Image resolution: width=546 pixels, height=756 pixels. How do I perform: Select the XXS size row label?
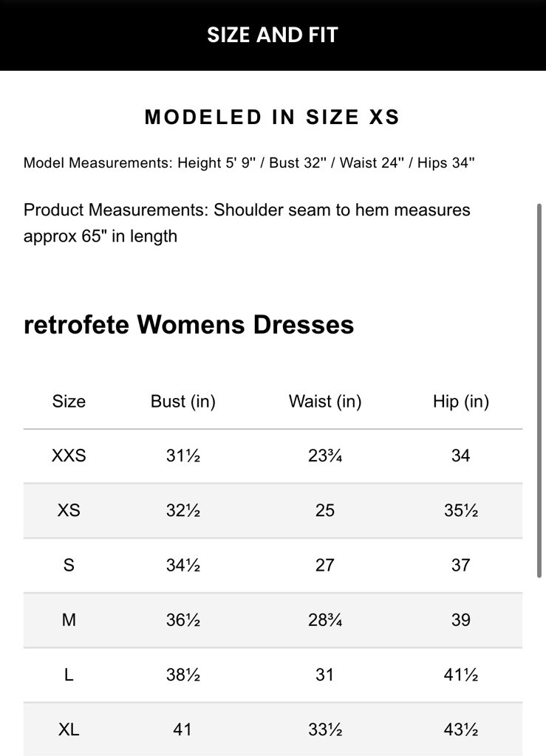(69, 456)
